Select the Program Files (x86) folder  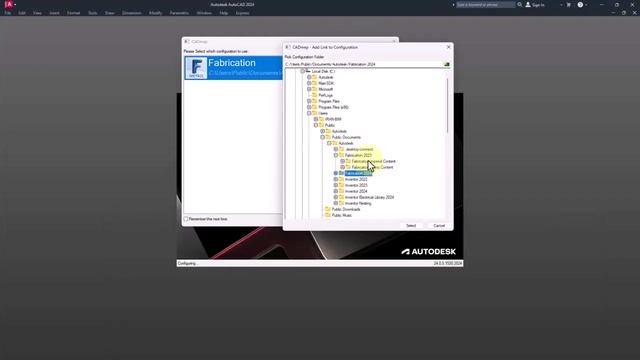click(x=333, y=107)
